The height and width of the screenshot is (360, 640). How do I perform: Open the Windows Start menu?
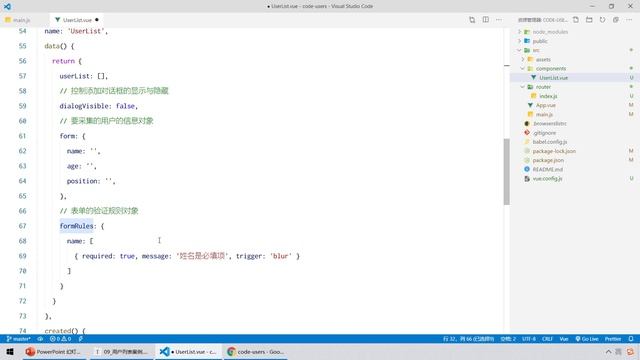pos(10,351)
